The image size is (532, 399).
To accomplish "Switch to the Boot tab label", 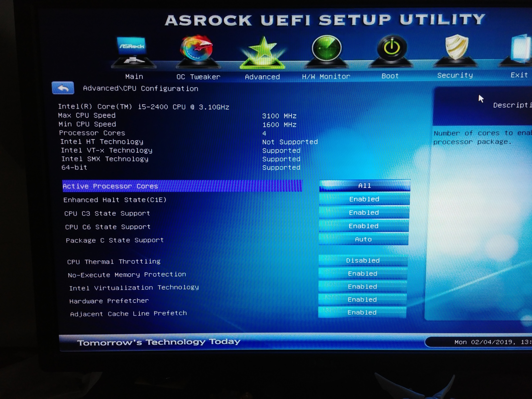I will [x=390, y=76].
